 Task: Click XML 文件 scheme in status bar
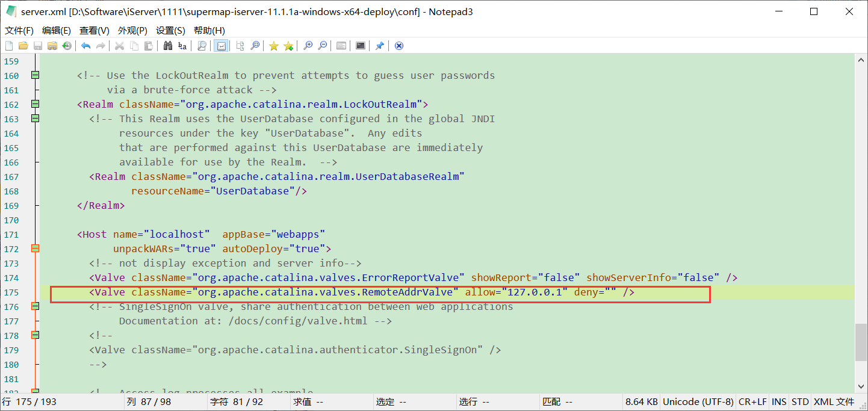834,402
